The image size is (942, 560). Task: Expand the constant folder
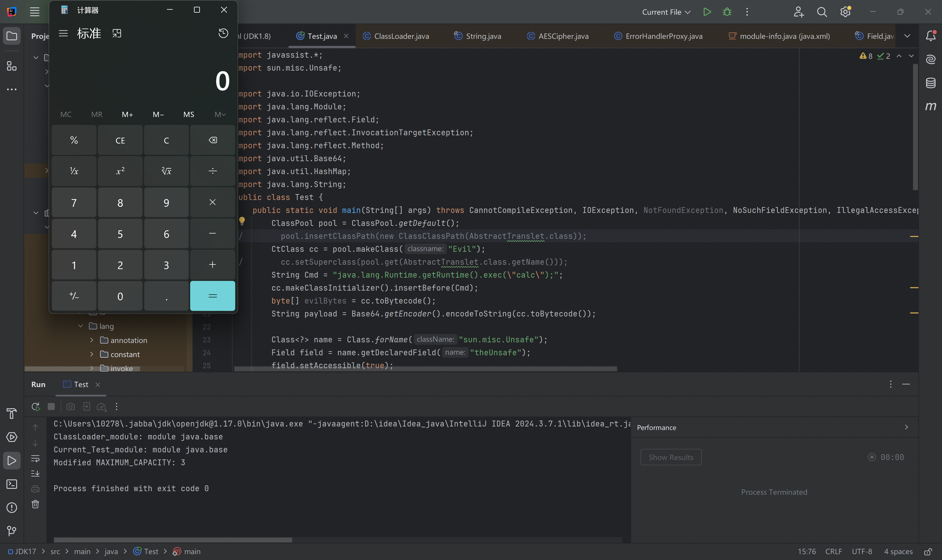92,354
